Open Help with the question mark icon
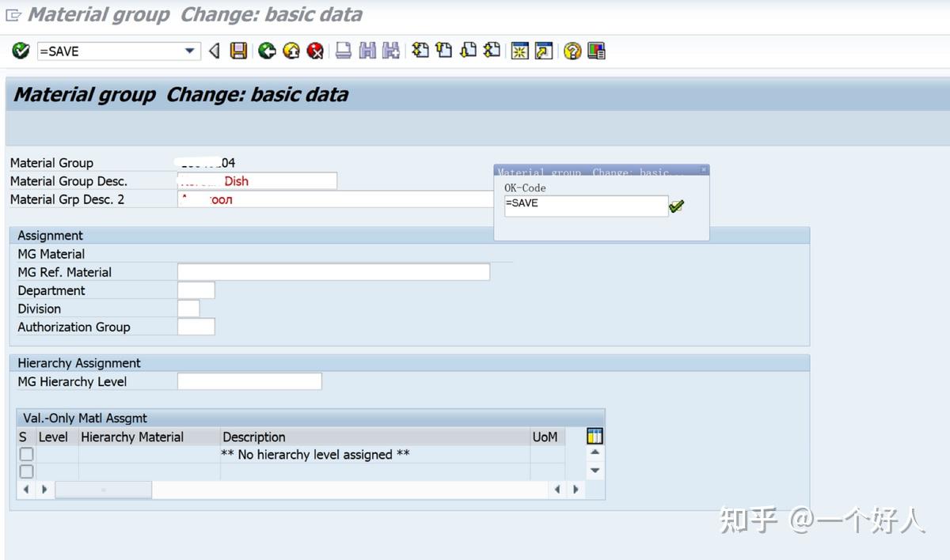950x560 pixels. click(572, 51)
